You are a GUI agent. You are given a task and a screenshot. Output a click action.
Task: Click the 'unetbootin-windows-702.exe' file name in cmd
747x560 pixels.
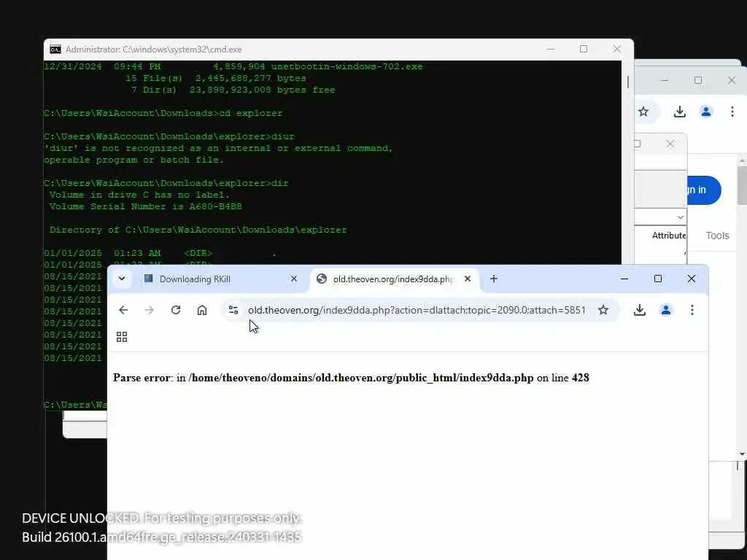coord(347,66)
